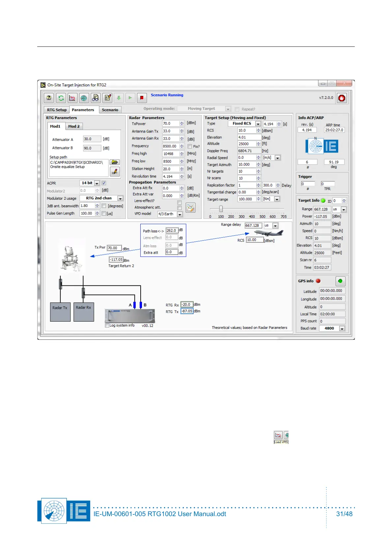Open the globe radar view icon

pos(84,98)
